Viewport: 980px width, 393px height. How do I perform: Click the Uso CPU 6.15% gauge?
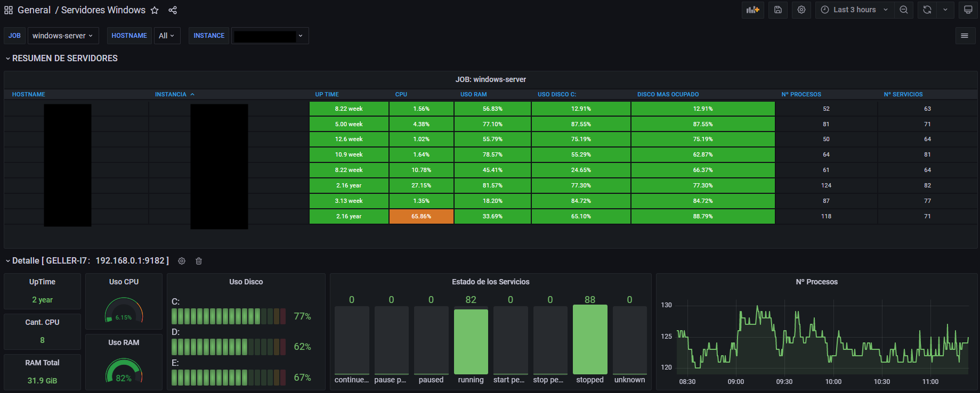click(x=124, y=310)
